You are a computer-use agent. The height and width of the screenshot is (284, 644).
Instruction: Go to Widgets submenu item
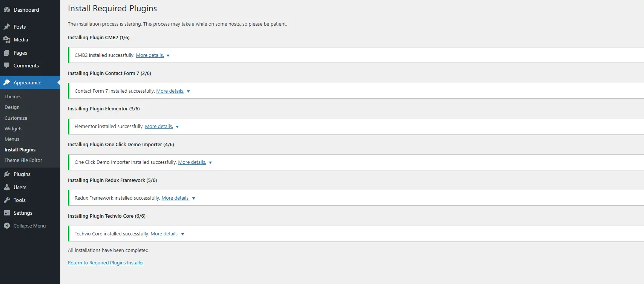point(14,128)
